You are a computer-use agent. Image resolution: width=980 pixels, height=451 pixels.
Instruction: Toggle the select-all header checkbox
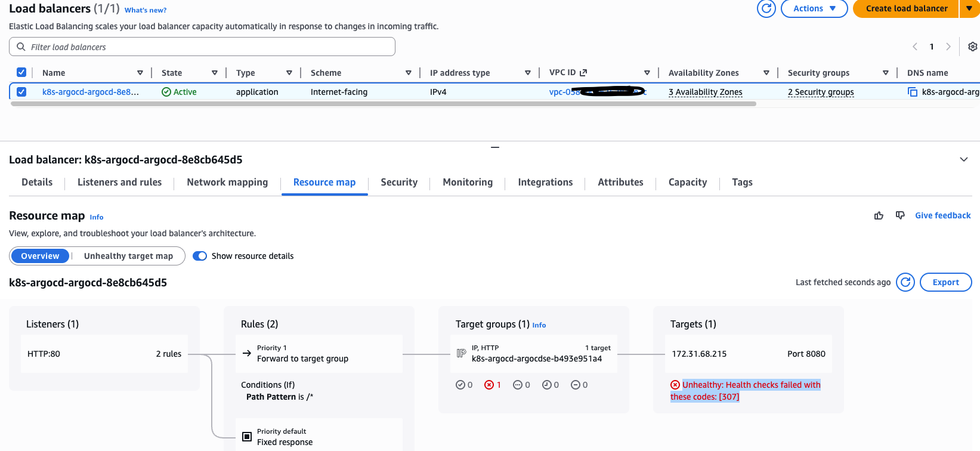click(21, 72)
